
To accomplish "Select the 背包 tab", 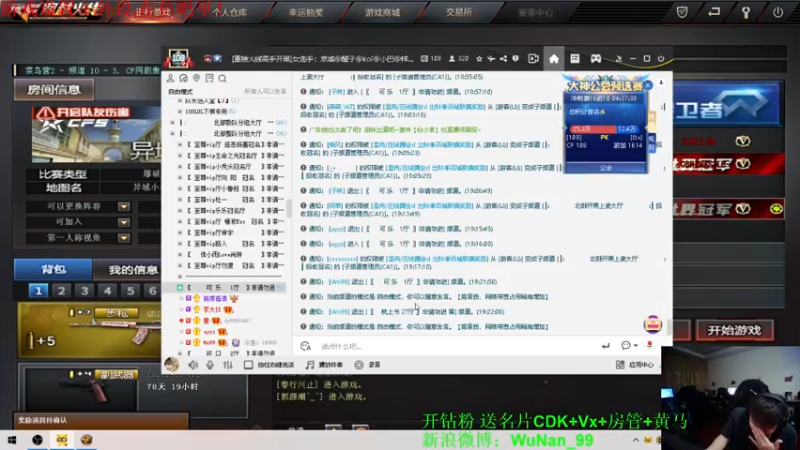I will tap(53, 269).
